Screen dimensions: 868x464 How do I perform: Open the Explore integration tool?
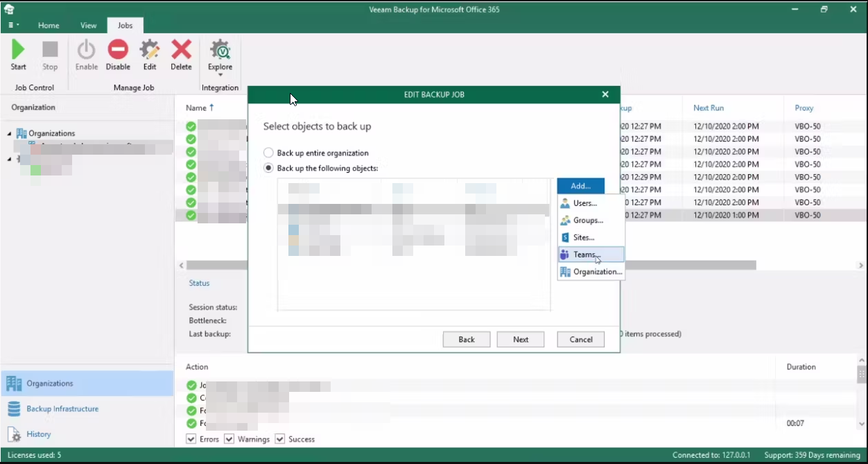click(220, 55)
